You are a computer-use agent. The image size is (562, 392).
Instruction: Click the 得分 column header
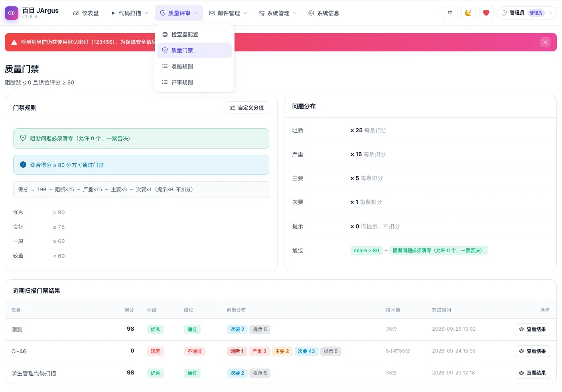click(x=129, y=310)
